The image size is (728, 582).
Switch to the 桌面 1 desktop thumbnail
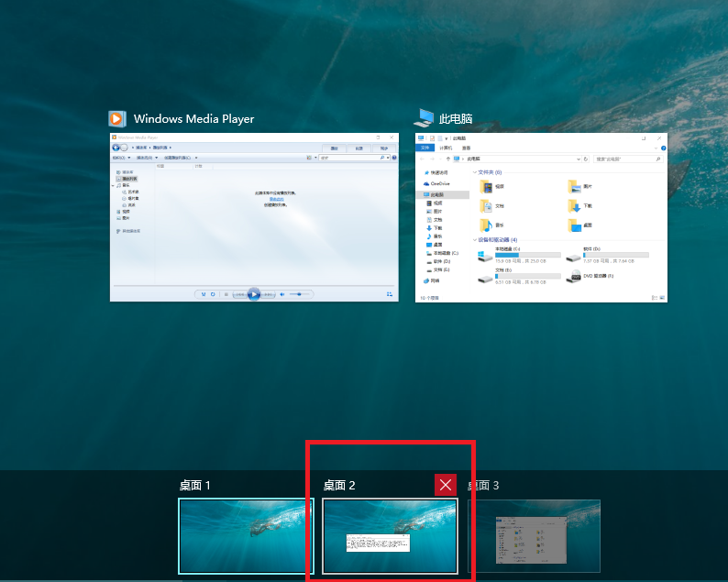pos(245,536)
